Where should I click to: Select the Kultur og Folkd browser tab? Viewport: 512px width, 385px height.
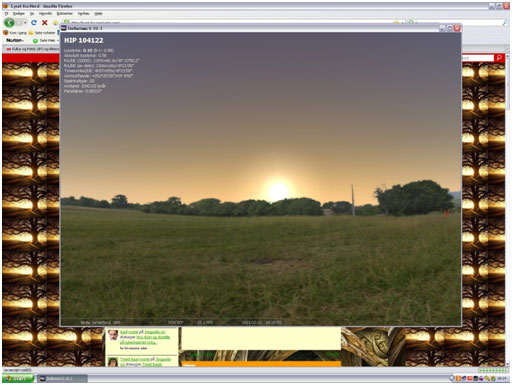pos(32,49)
